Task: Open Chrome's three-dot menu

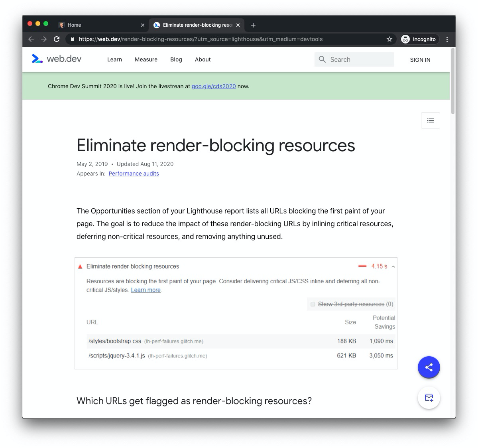Action: [447, 39]
